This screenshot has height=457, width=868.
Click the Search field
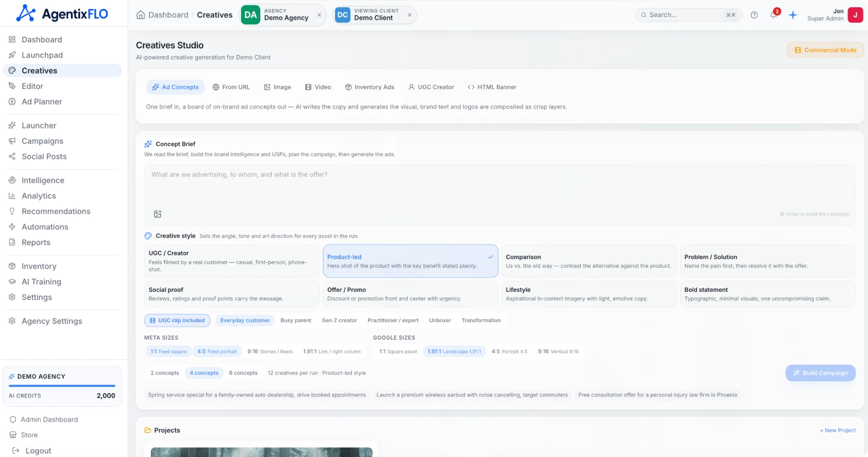click(x=689, y=15)
